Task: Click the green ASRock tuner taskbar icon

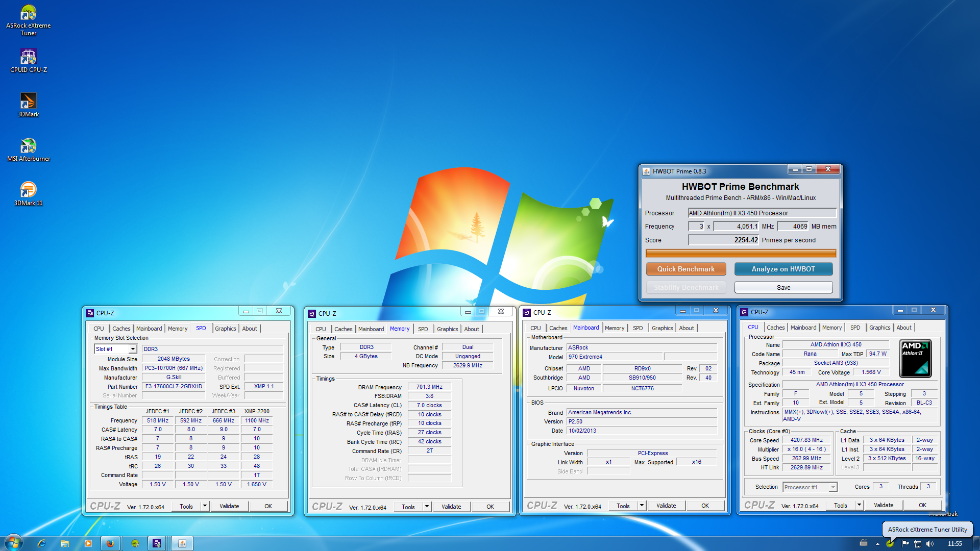Action: coord(135,543)
